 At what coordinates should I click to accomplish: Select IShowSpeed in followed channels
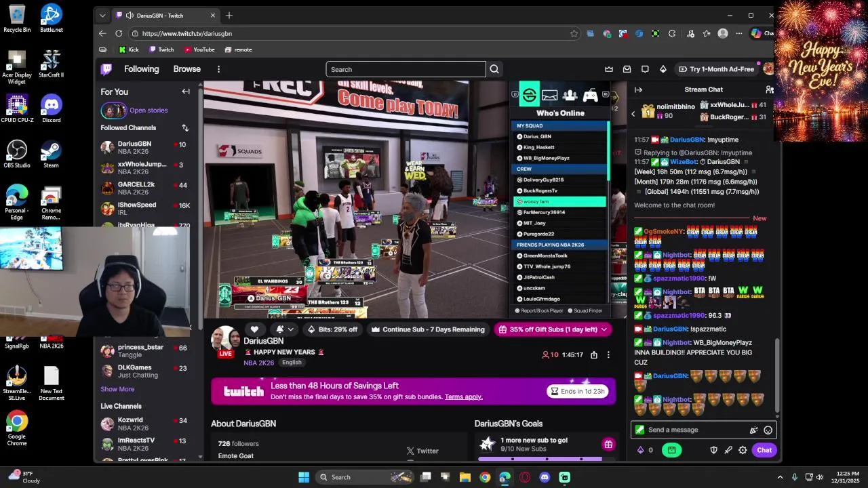click(144, 208)
